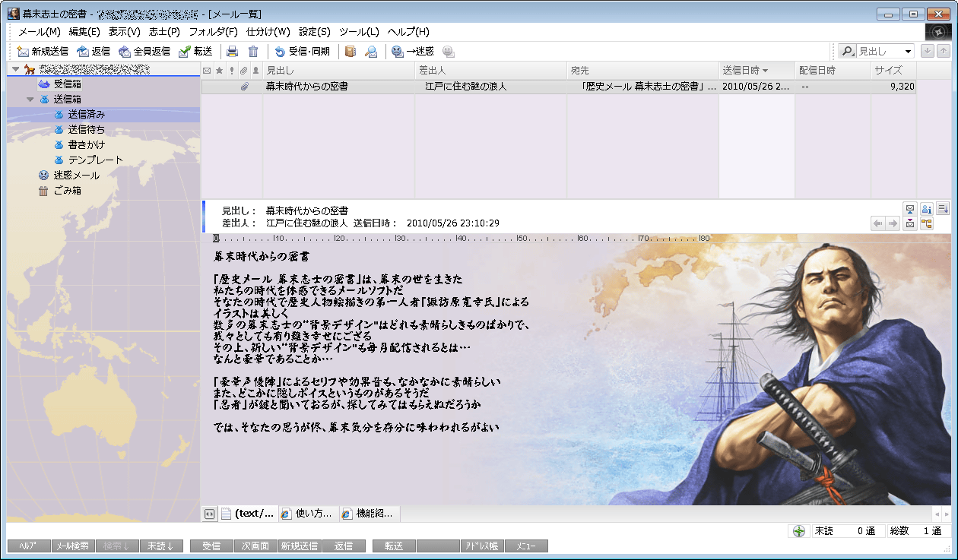Click the search magnifier icon beside 見出し box
958x560 pixels.
click(x=847, y=51)
